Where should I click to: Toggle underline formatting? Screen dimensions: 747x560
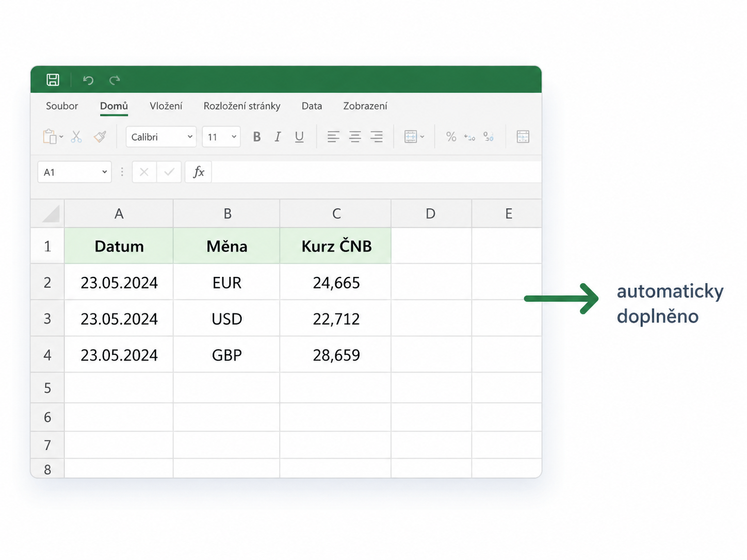[x=299, y=137]
